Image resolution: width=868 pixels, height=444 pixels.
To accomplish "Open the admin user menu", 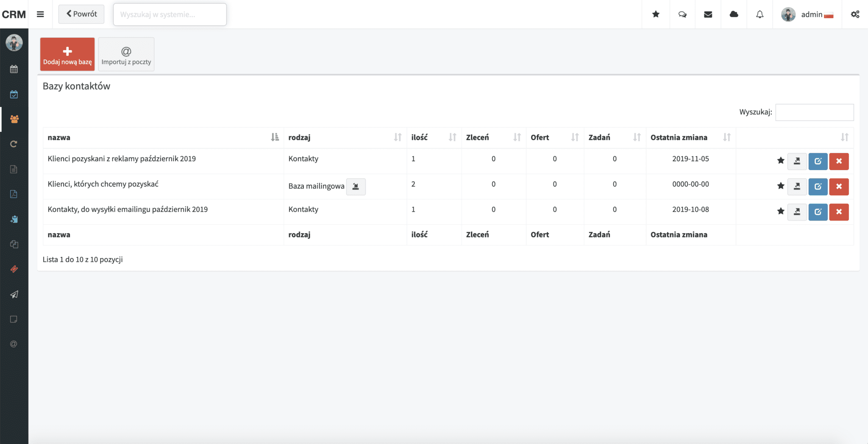I will tap(807, 14).
